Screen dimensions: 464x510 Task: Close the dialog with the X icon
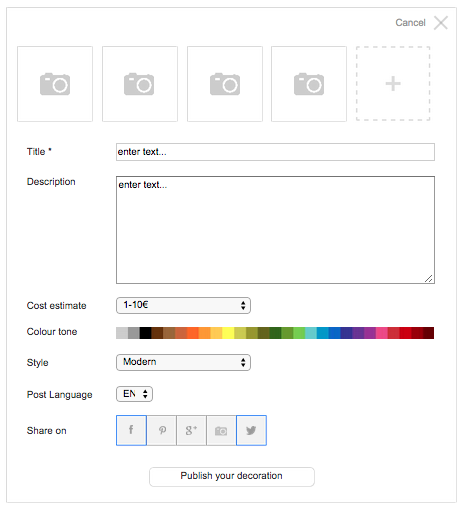pos(441,23)
